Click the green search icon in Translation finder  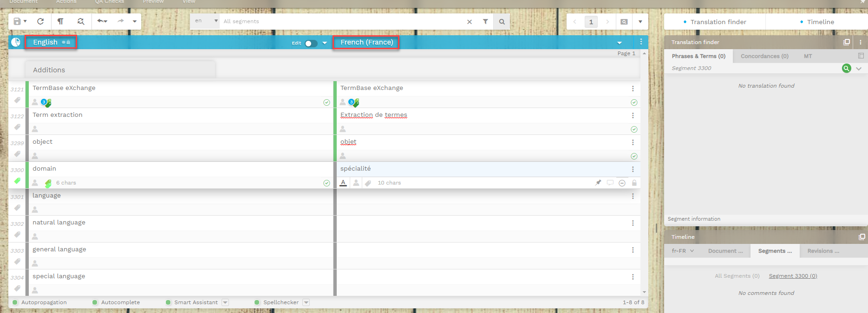(846, 68)
